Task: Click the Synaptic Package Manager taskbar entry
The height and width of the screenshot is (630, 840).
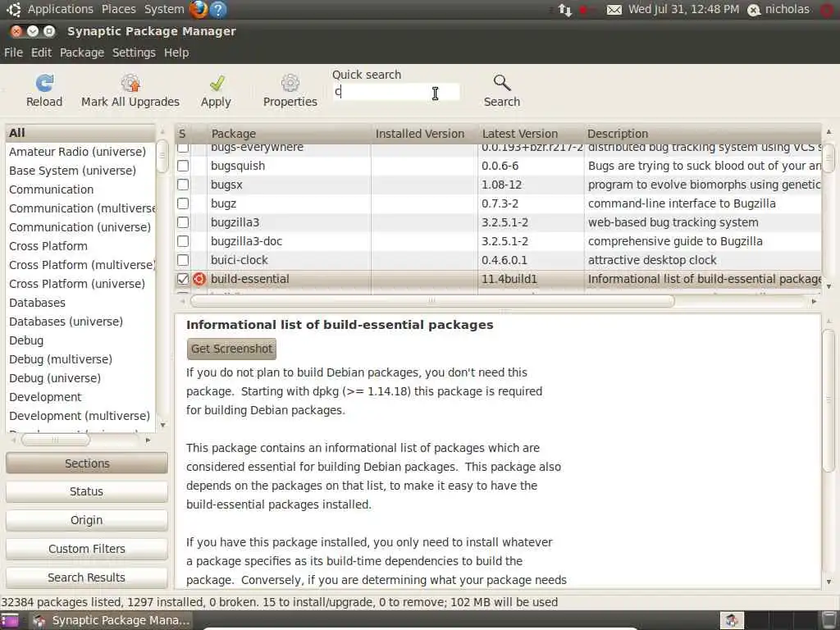Action: click(x=111, y=620)
